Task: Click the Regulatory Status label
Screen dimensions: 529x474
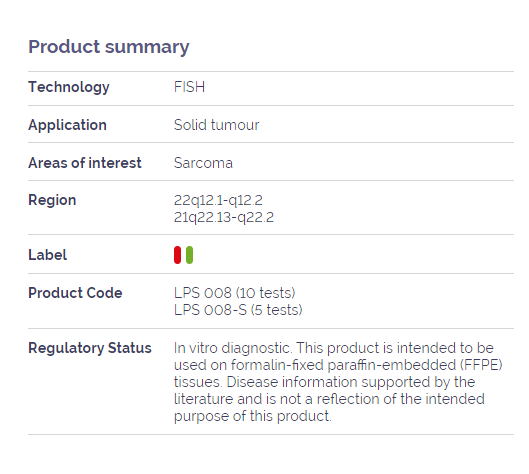Action: (90, 348)
